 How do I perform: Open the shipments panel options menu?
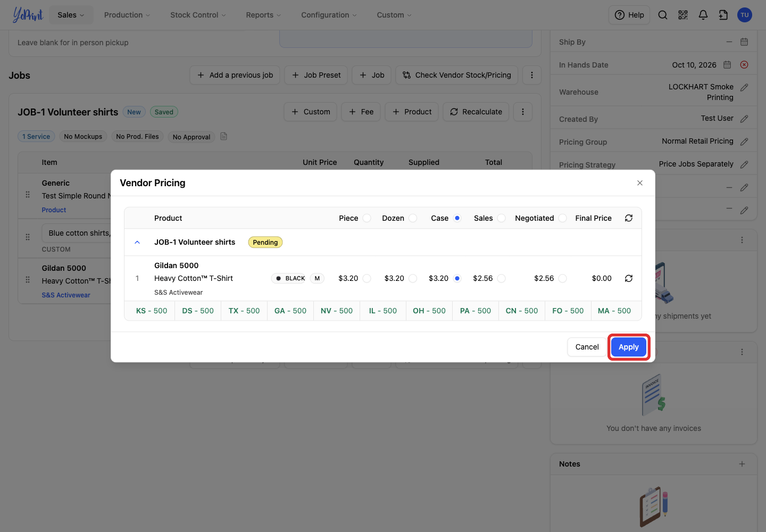coord(742,240)
